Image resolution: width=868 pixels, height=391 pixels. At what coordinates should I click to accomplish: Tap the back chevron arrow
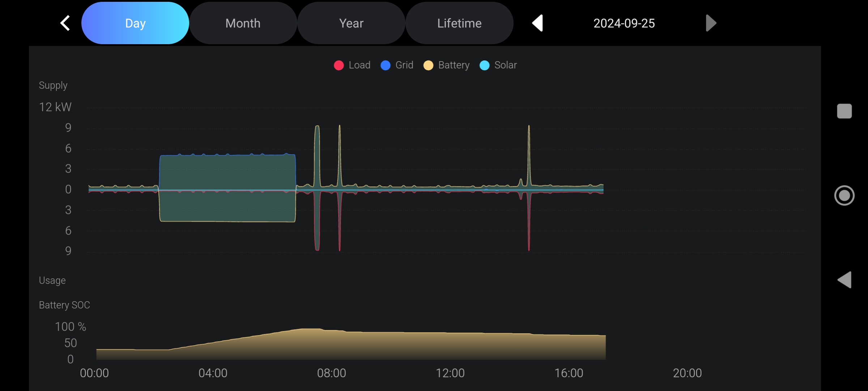coord(65,23)
